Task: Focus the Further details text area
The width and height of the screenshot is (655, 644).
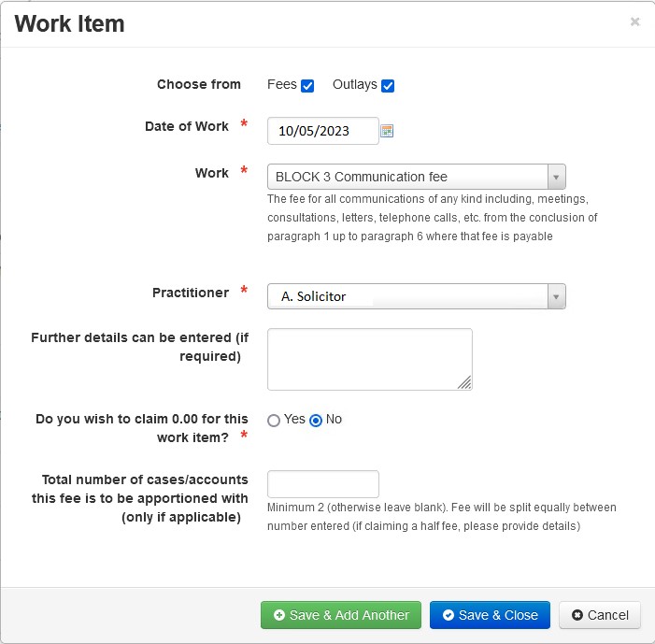Action: [370, 360]
